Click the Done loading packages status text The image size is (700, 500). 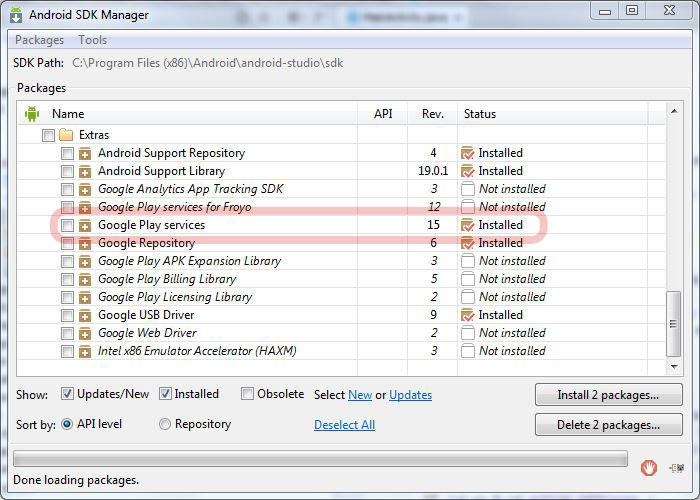[x=76, y=480]
